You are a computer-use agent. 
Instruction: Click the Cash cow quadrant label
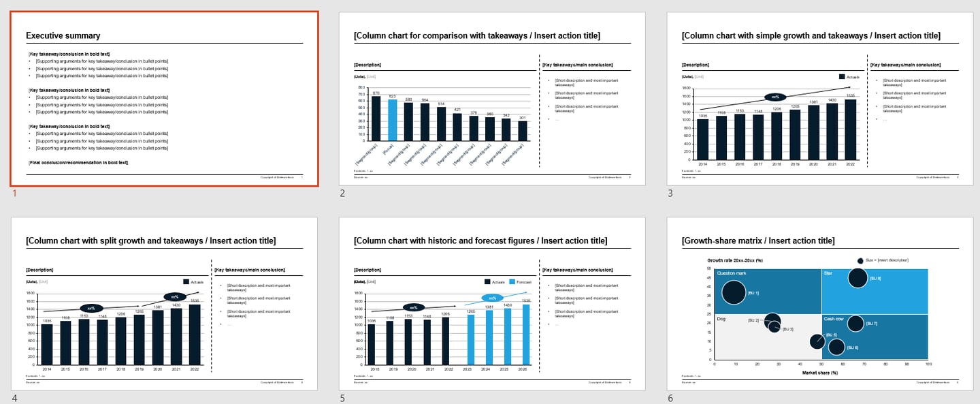[834, 319]
